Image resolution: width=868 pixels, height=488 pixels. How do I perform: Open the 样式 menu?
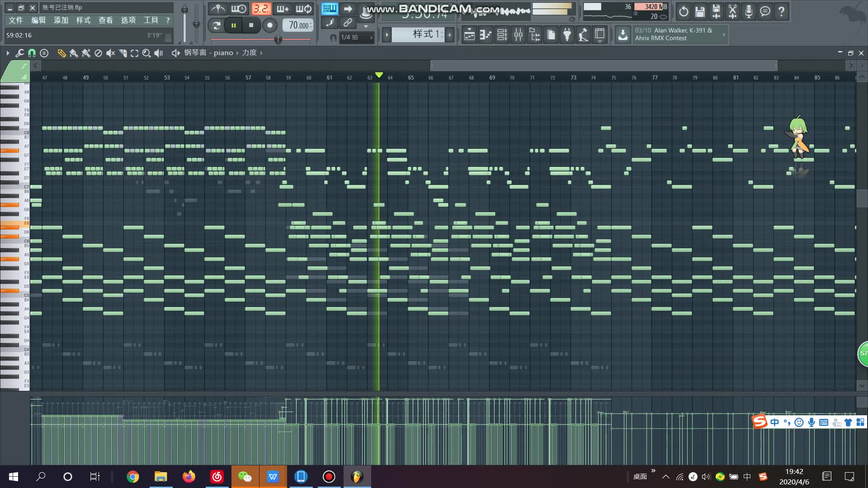83,20
